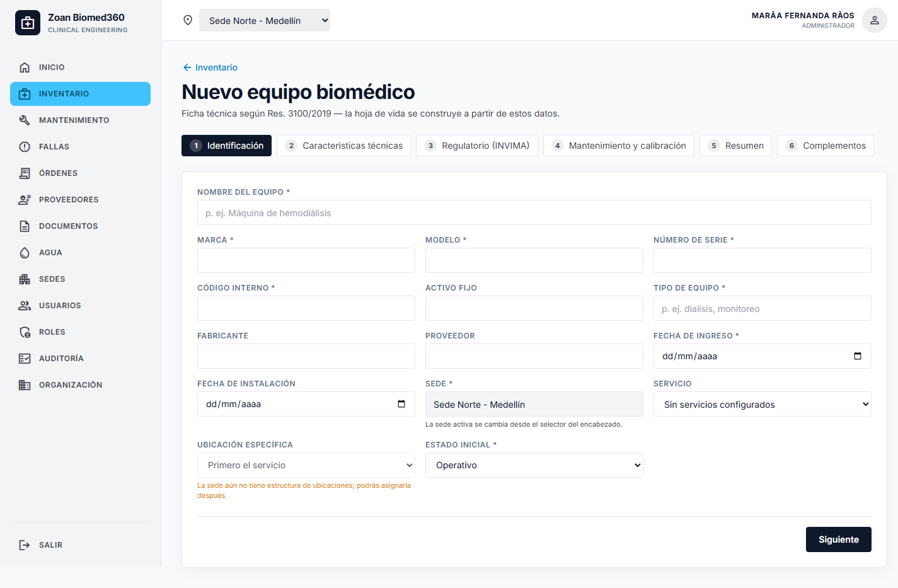898x588 pixels.
Task: Click the Roles shield icon
Action: 25,332
